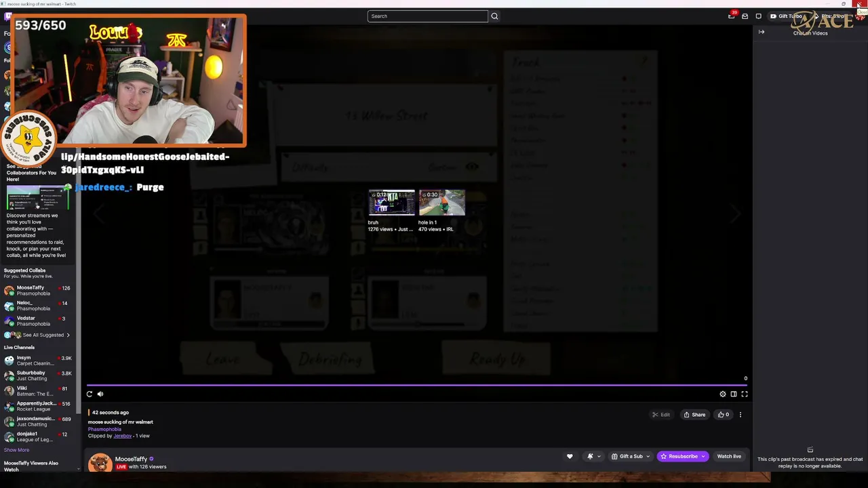
Task: Click the MooseTaffy channel name below clip
Action: click(131, 459)
